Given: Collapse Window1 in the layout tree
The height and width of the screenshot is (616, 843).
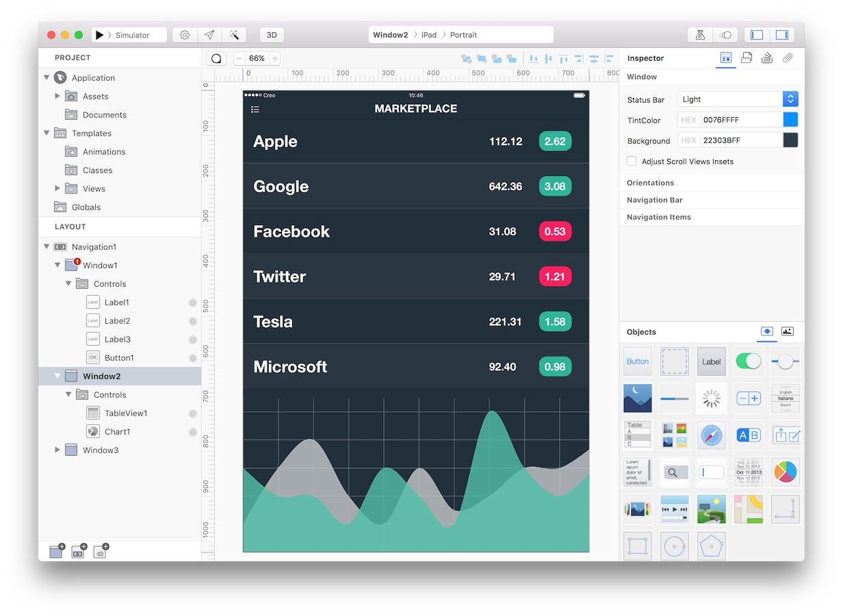Looking at the screenshot, I should tap(57, 265).
